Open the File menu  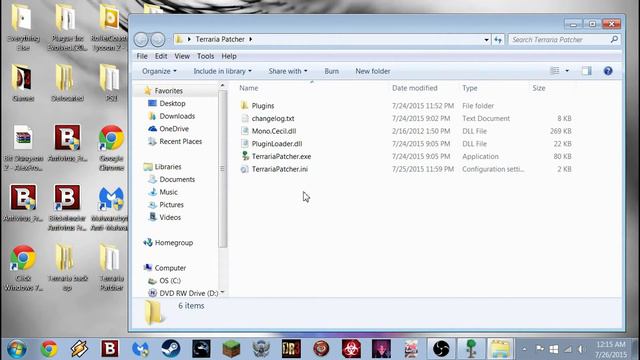tap(142, 56)
